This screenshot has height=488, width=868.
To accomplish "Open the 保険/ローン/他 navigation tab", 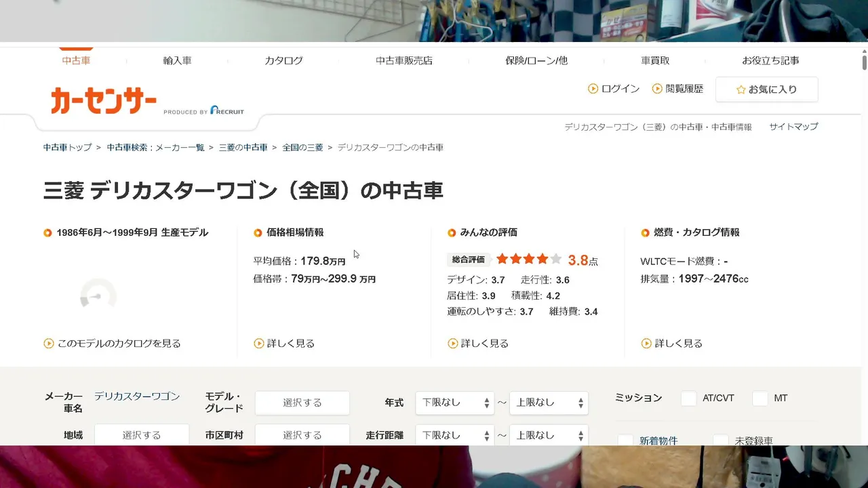I will 536,60.
